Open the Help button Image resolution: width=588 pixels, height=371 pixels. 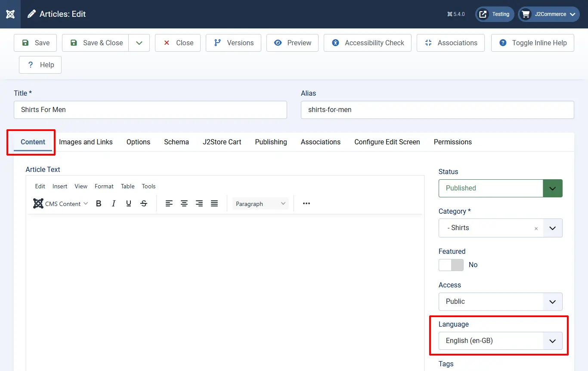click(x=40, y=65)
